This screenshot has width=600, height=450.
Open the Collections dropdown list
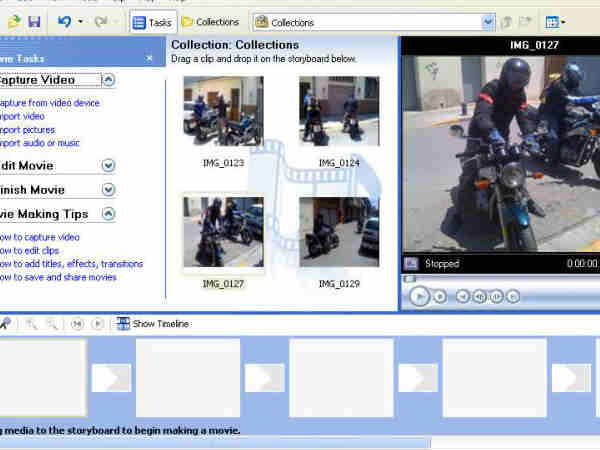click(x=488, y=21)
